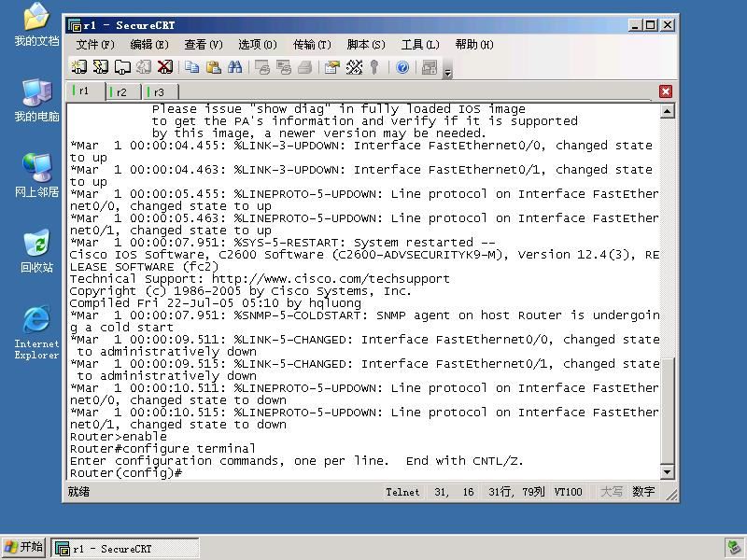Close the active tab with red X
The width and height of the screenshot is (747, 560).
click(666, 91)
